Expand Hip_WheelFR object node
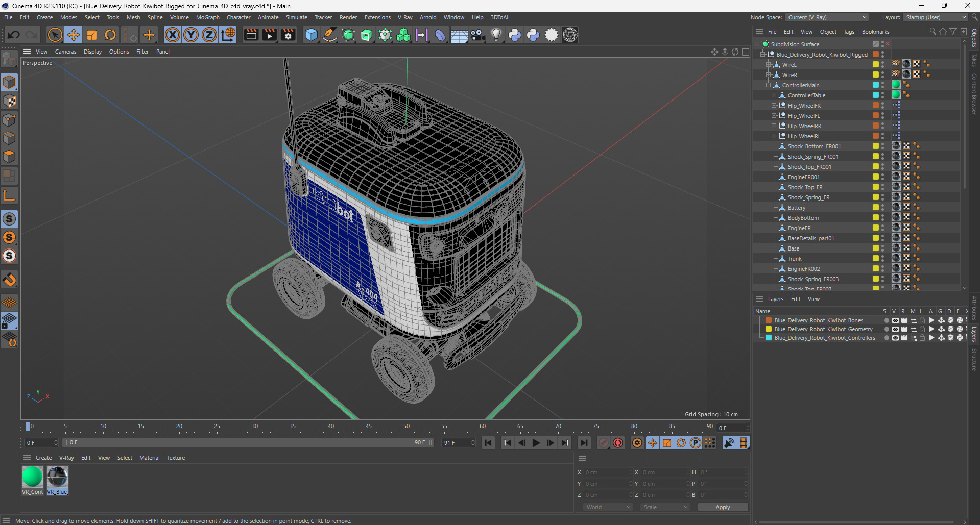Viewport: 980px width, 525px height. (x=774, y=106)
